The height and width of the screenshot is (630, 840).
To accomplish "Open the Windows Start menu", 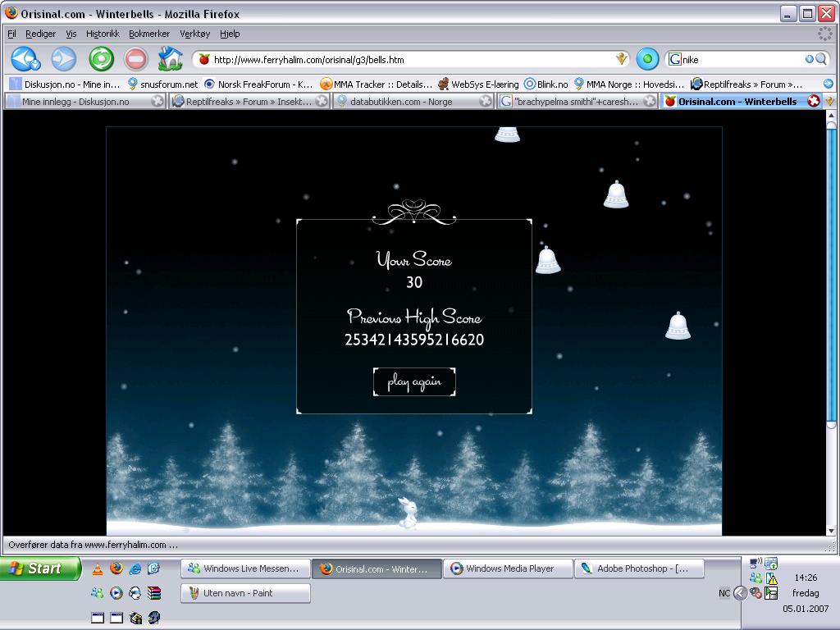I will 39,568.
